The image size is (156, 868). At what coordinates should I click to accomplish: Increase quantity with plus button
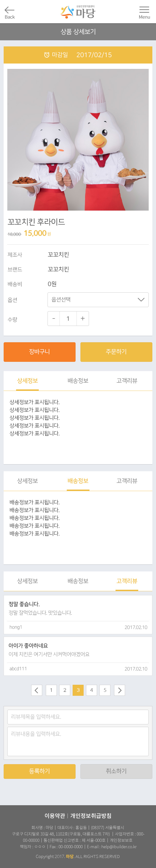(x=83, y=318)
